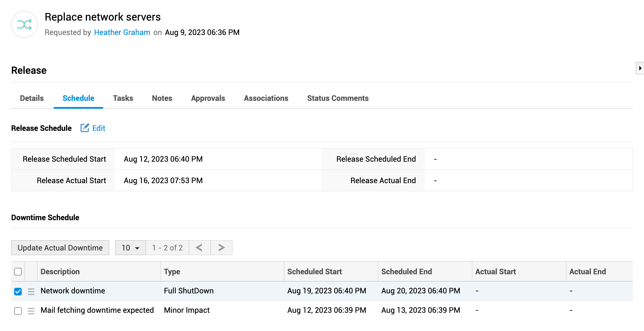Click Release Actual Start value Aug 16, 2023 07:53 PM
The image size is (644, 331).
[x=163, y=180]
